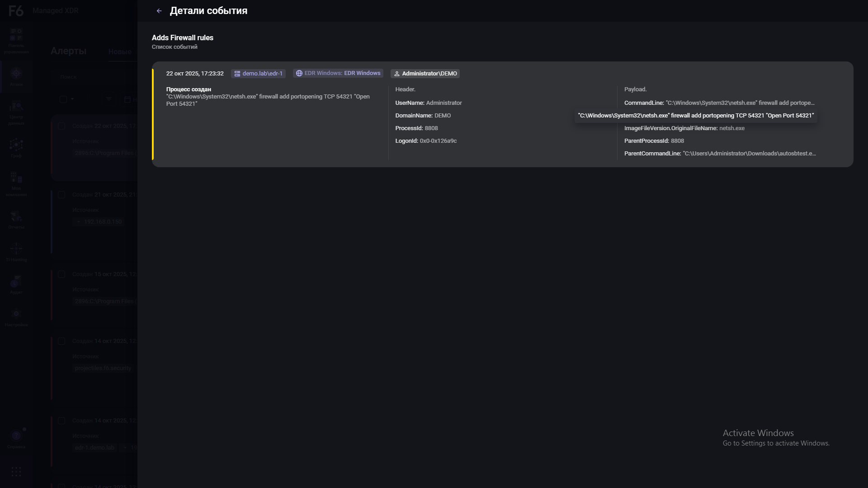Open the demo.lab\edr-1 host tag
Screen dimensions: 868x488
(x=258, y=74)
